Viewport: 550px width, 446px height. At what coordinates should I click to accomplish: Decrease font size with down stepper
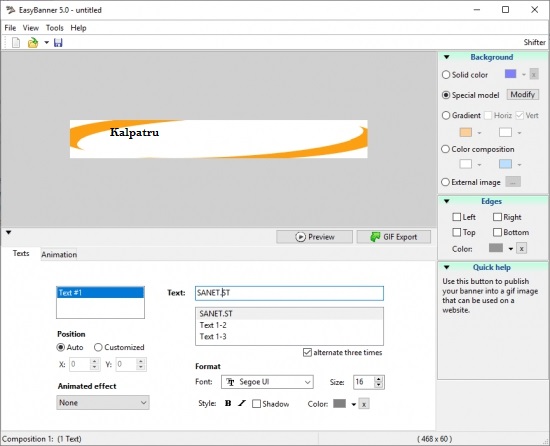click(x=378, y=385)
